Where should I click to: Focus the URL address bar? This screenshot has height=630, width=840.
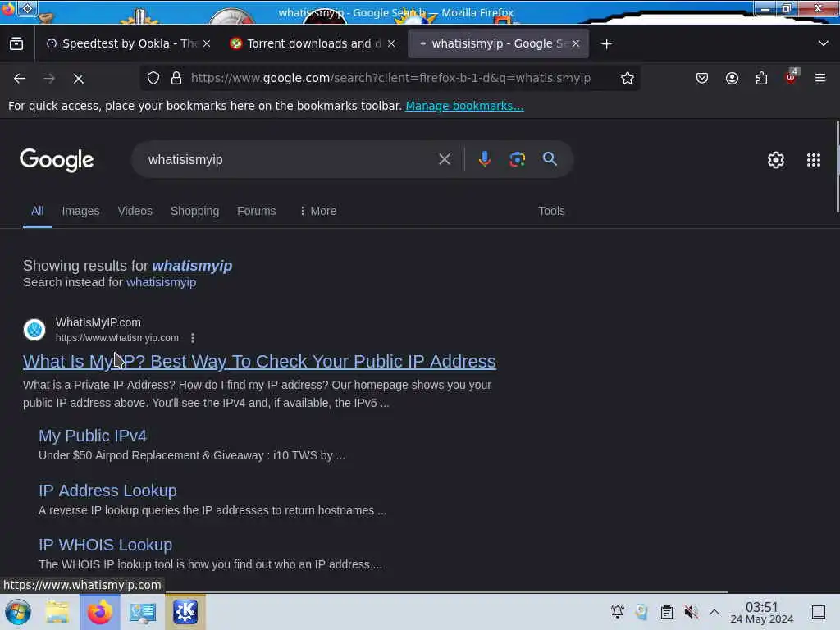point(390,78)
